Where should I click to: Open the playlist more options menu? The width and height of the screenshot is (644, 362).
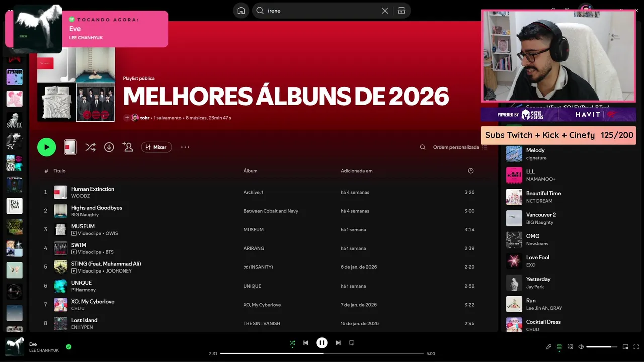coord(185,147)
